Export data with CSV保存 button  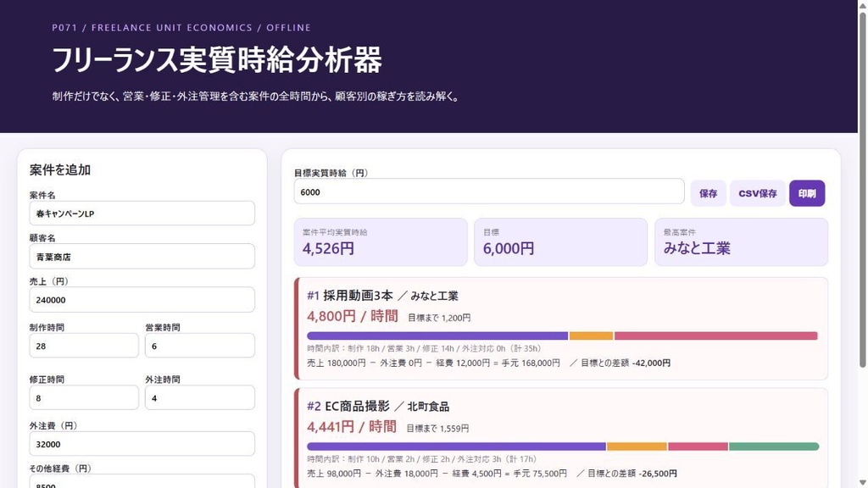point(757,193)
